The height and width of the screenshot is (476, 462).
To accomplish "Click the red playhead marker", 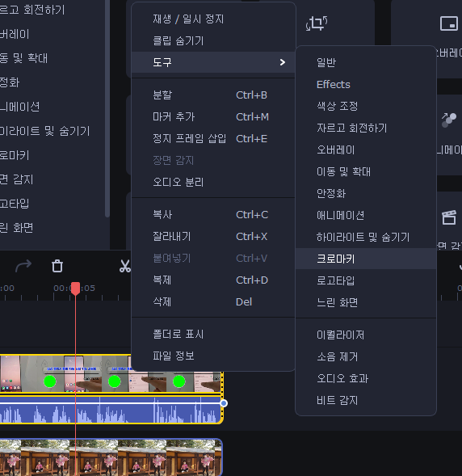I will [x=76, y=289].
